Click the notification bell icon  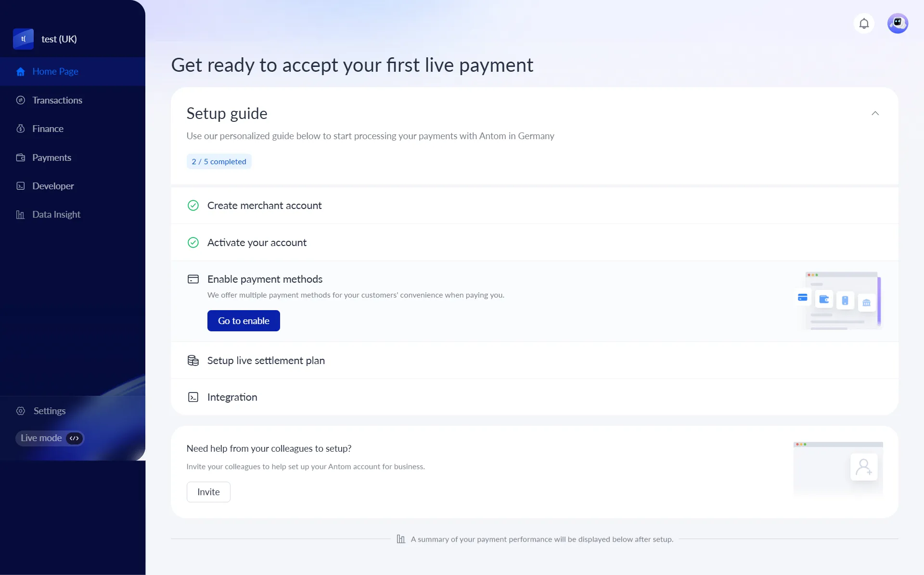[864, 24]
